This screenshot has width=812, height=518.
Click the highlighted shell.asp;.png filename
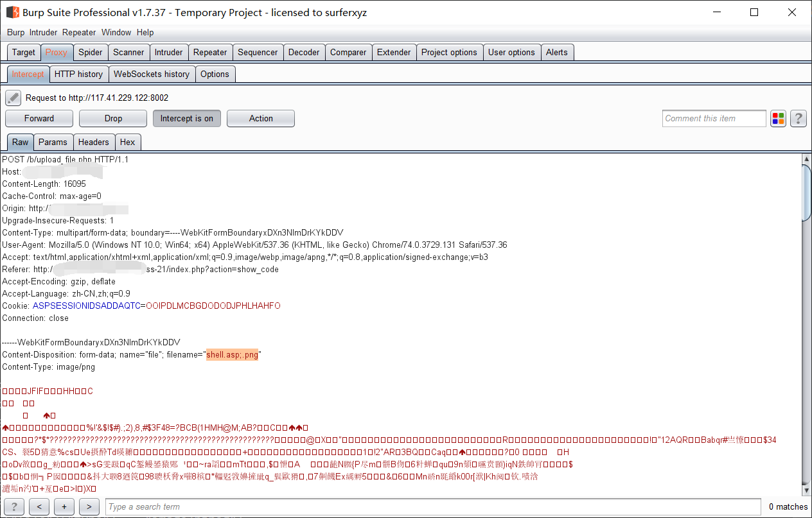click(232, 355)
